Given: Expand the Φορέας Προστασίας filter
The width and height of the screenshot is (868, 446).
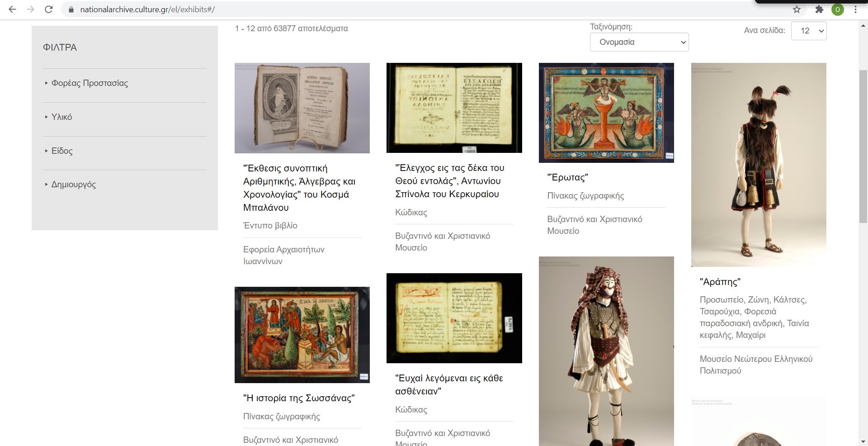Looking at the screenshot, I should 90,83.
